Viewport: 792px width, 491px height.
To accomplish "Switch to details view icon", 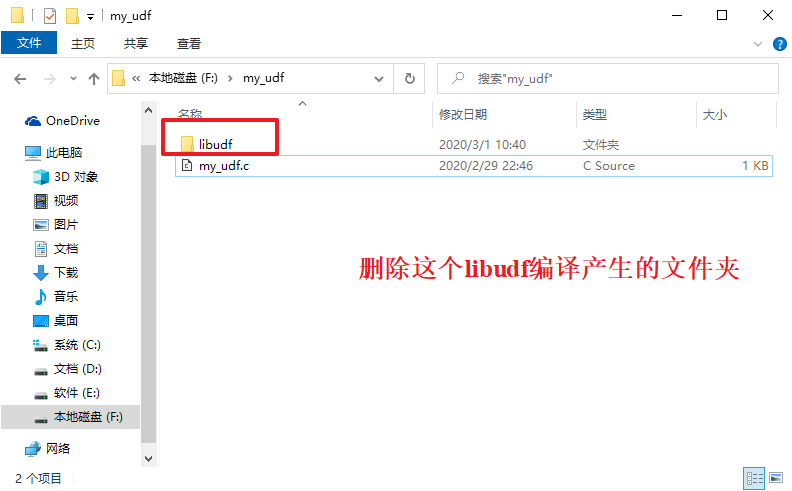I will tap(754, 478).
